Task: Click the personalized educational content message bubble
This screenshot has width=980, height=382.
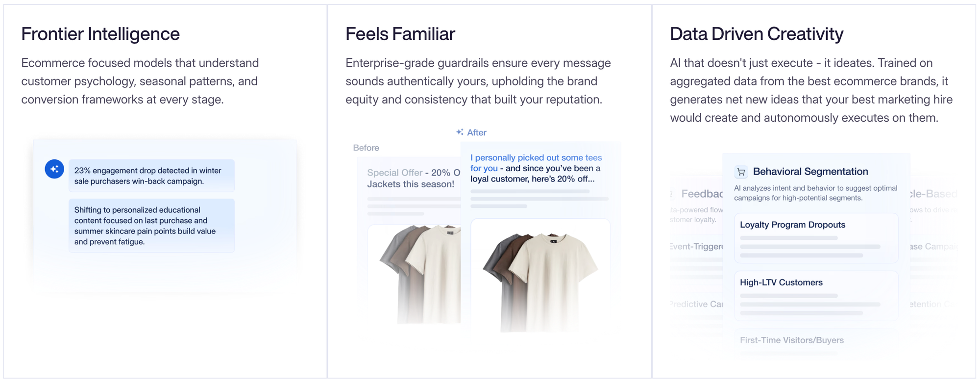Action: pos(151,226)
